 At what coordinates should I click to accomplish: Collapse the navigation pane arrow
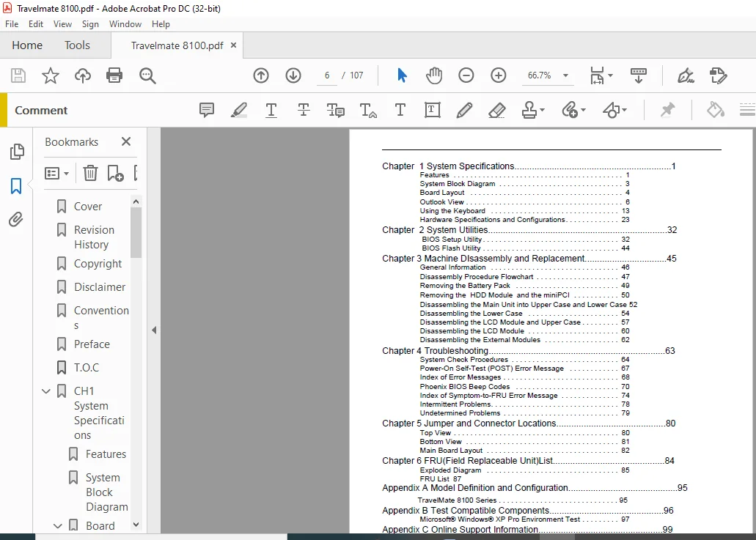click(x=154, y=330)
